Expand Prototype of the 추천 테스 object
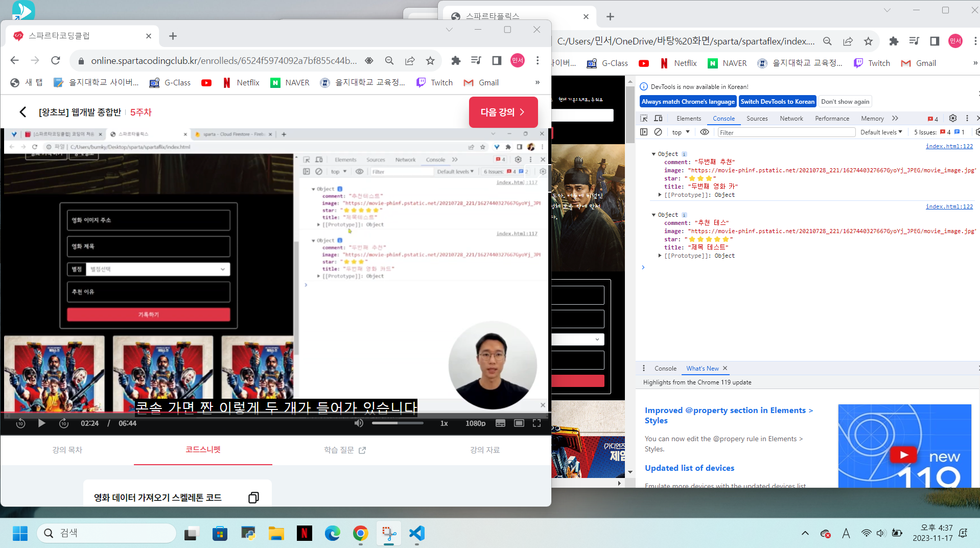Viewport: 980px width, 548px height. pos(660,256)
